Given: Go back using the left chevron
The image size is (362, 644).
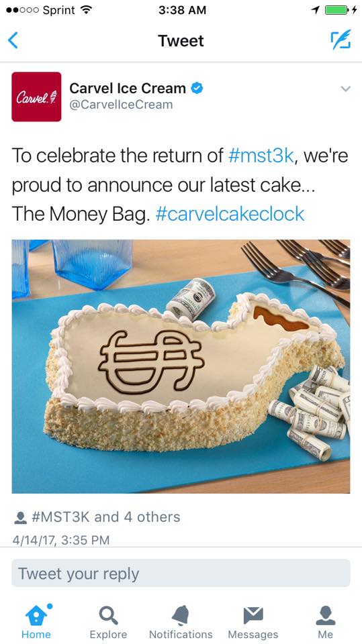Looking at the screenshot, I should (x=13, y=41).
